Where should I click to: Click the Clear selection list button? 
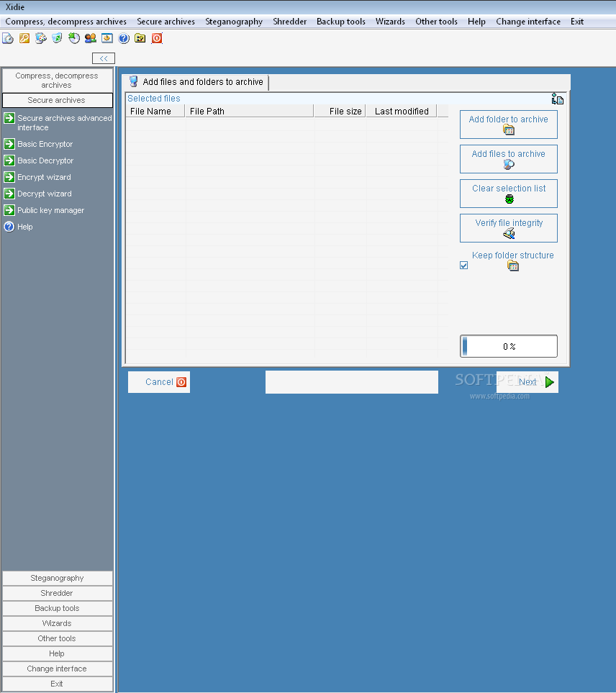tap(509, 194)
